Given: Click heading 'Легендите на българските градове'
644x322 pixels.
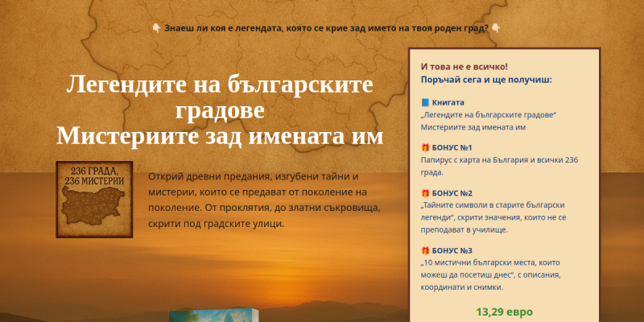Looking at the screenshot, I should click(x=220, y=97).
